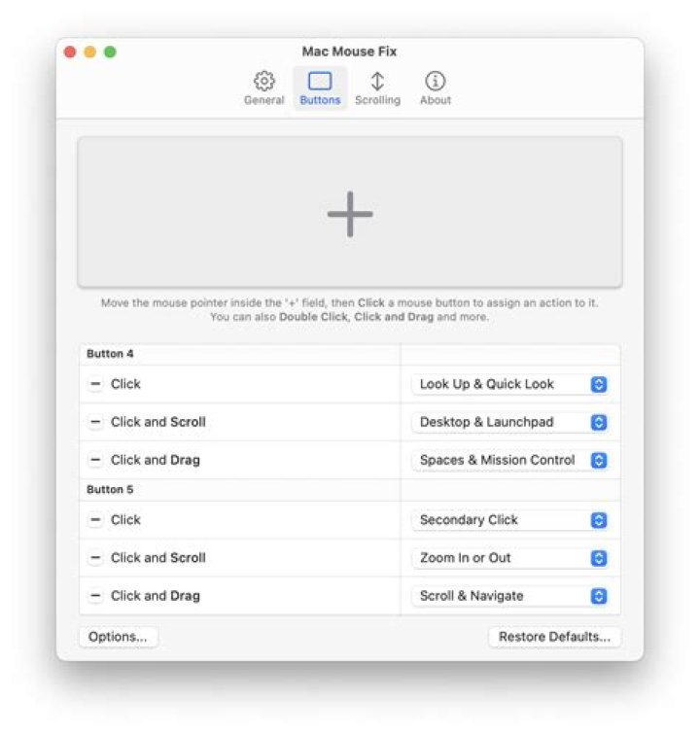
Task: Select the Button 5 header text
Action: [x=110, y=490]
